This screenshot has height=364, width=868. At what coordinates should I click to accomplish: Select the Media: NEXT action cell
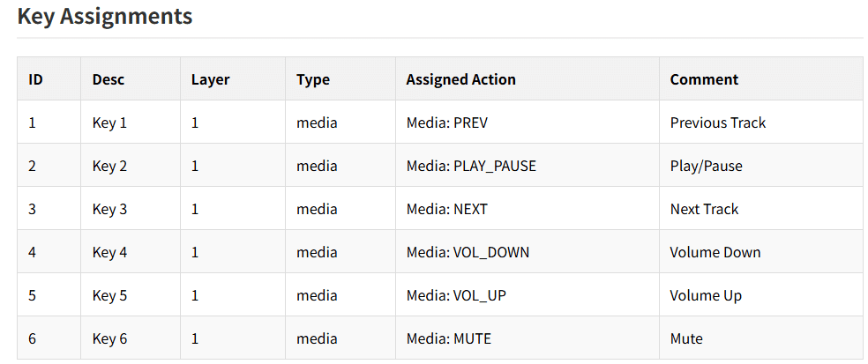point(528,208)
